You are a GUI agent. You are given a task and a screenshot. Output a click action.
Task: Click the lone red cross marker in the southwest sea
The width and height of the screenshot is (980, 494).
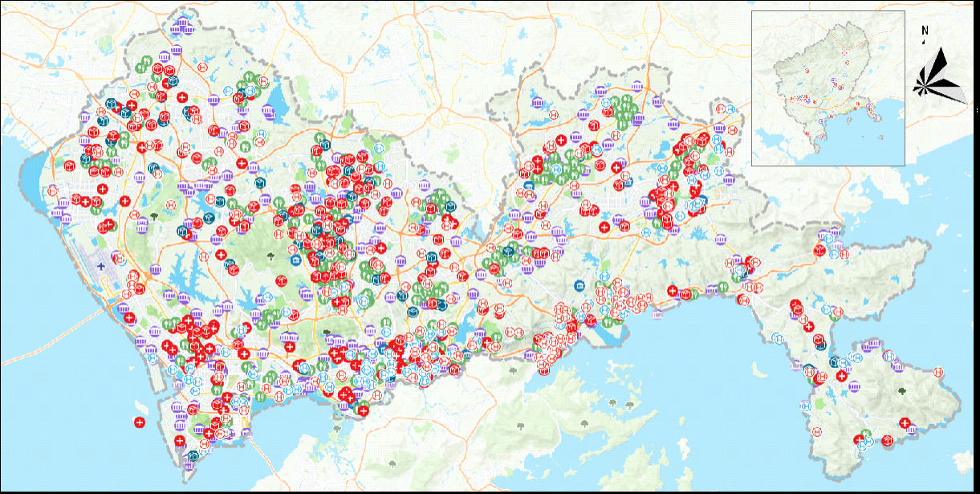pyautogui.click(x=140, y=422)
